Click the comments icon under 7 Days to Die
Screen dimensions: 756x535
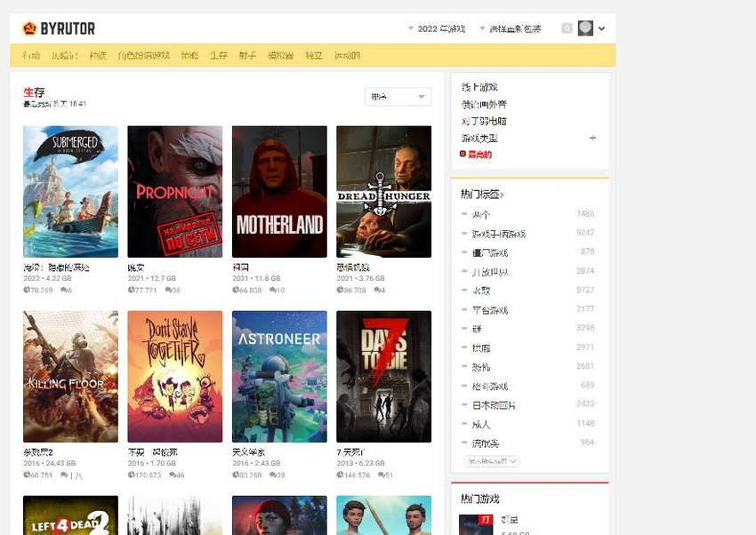(x=381, y=475)
